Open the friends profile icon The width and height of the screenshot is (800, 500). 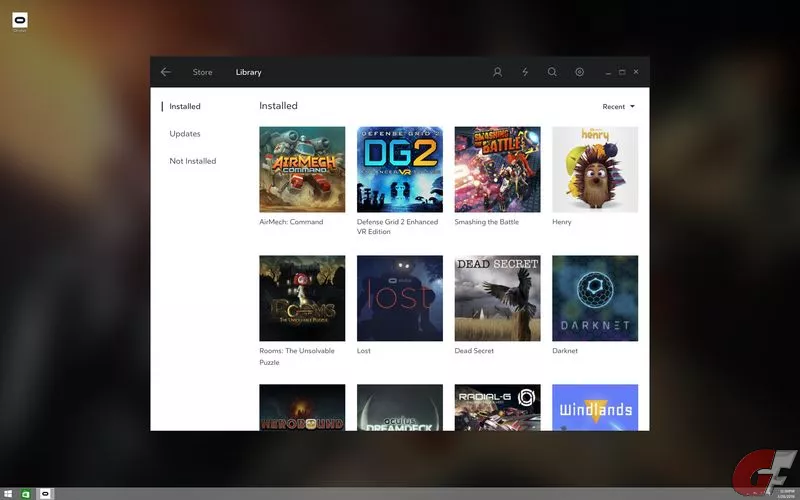tap(498, 72)
